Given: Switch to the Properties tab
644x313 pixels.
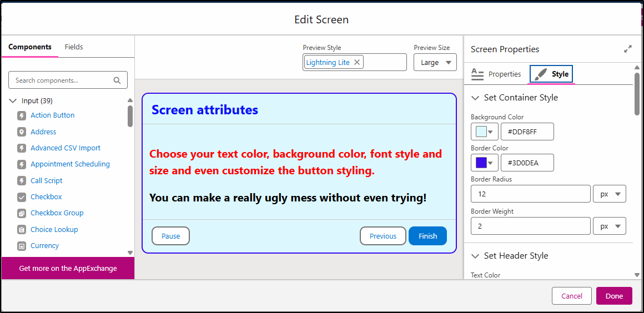Looking at the screenshot, I should [x=496, y=74].
